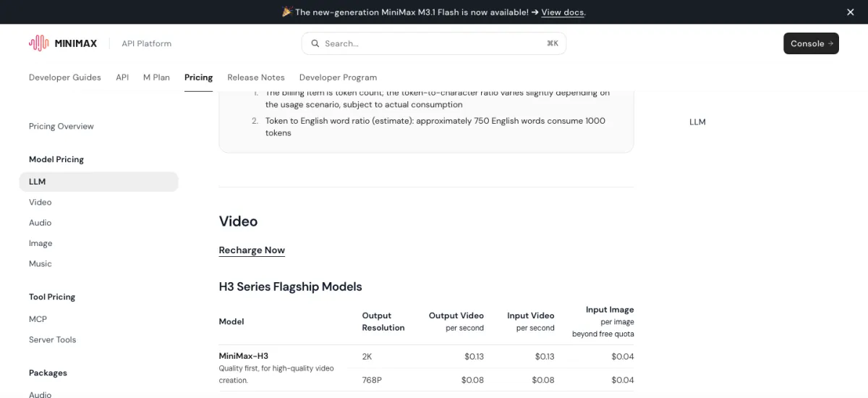Image resolution: width=868 pixels, height=398 pixels.
Task: Select LLM in the sidebar
Action: click(x=99, y=182)
